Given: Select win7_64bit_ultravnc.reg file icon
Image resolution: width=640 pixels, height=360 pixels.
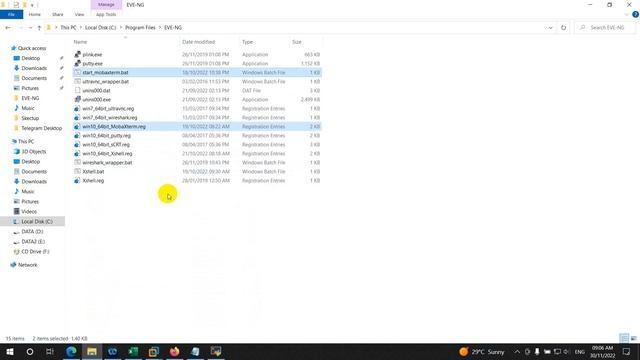Looking at the screenshot, I should click(78, 109).
